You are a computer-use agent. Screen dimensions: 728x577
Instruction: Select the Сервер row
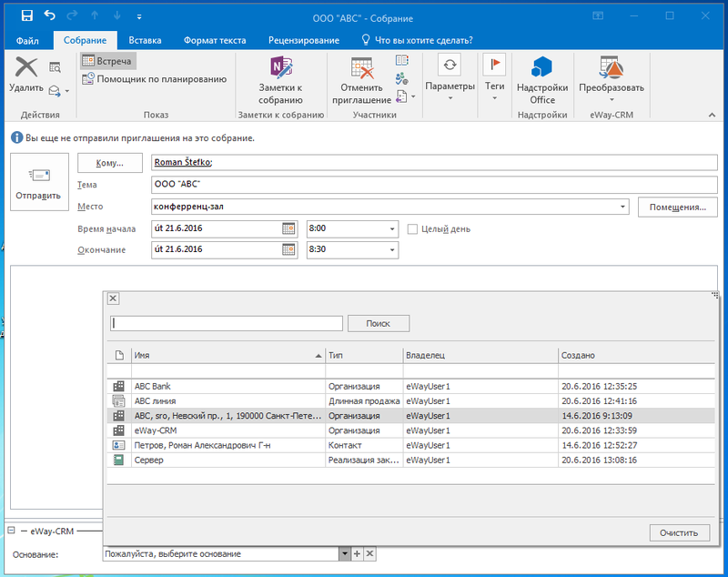tap(411, 460)
